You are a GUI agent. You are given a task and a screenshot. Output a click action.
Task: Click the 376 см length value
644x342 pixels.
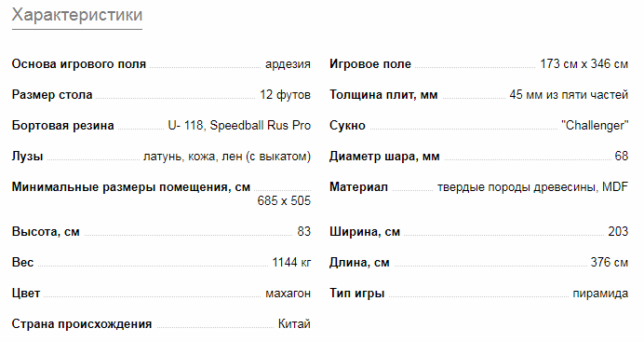point(610,262)
